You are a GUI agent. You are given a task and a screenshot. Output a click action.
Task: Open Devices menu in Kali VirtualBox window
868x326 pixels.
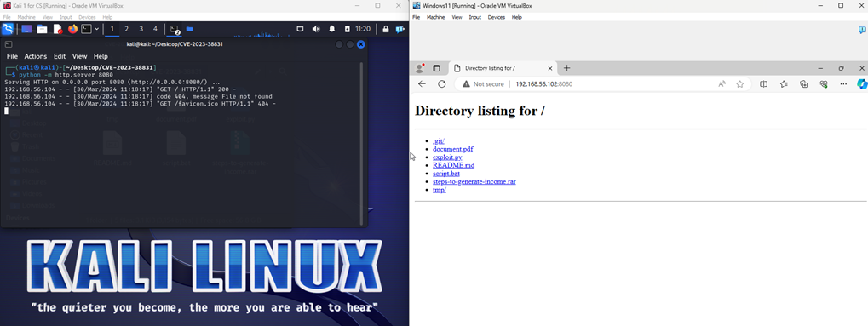click(87, 17)
